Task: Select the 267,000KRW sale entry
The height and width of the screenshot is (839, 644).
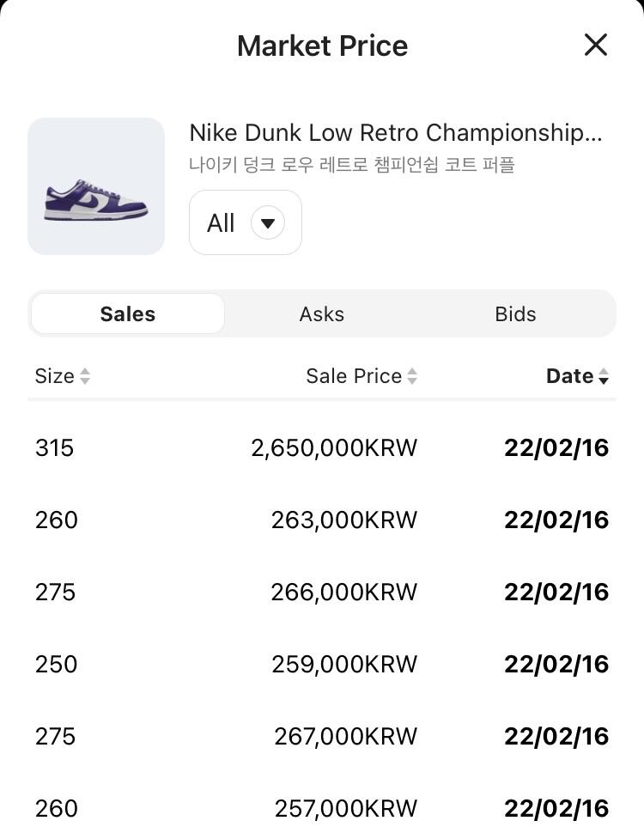Action: click(x=345, y=737)
